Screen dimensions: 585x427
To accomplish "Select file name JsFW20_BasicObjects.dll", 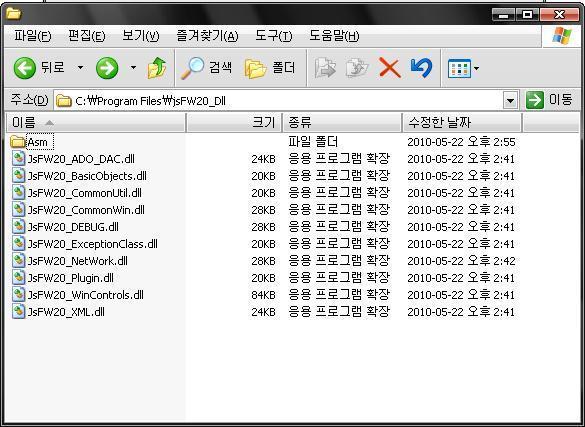I will [x=87, y=176].
